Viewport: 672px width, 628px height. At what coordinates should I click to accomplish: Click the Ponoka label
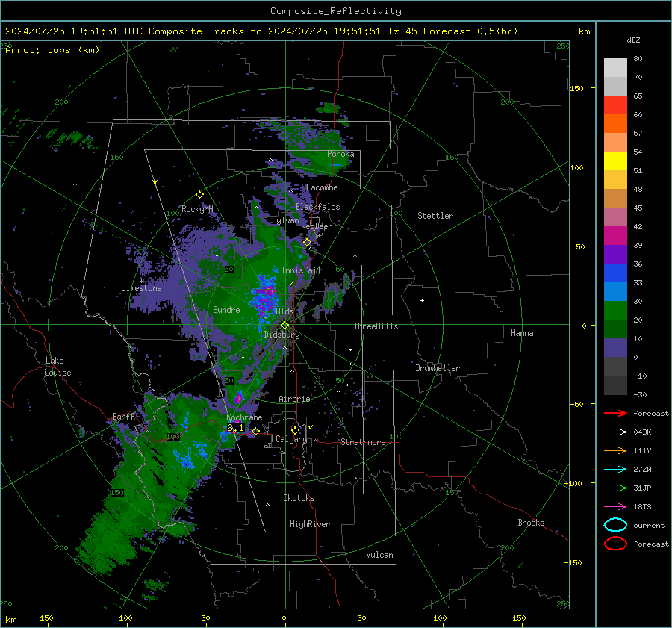click(340, 154)
